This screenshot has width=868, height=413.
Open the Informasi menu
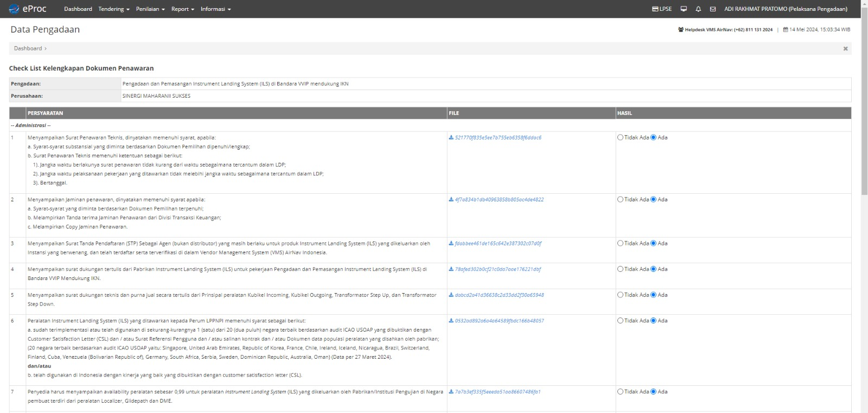215,9
